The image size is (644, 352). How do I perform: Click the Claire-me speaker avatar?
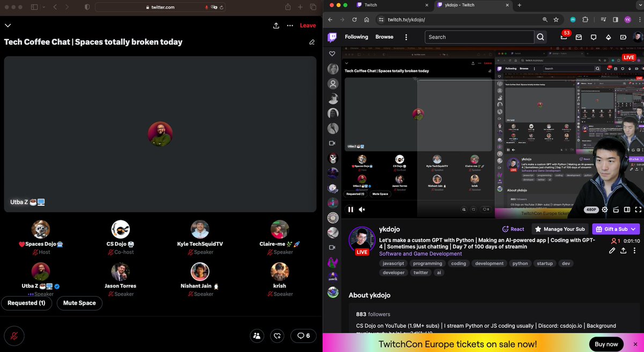coord(280,229)
